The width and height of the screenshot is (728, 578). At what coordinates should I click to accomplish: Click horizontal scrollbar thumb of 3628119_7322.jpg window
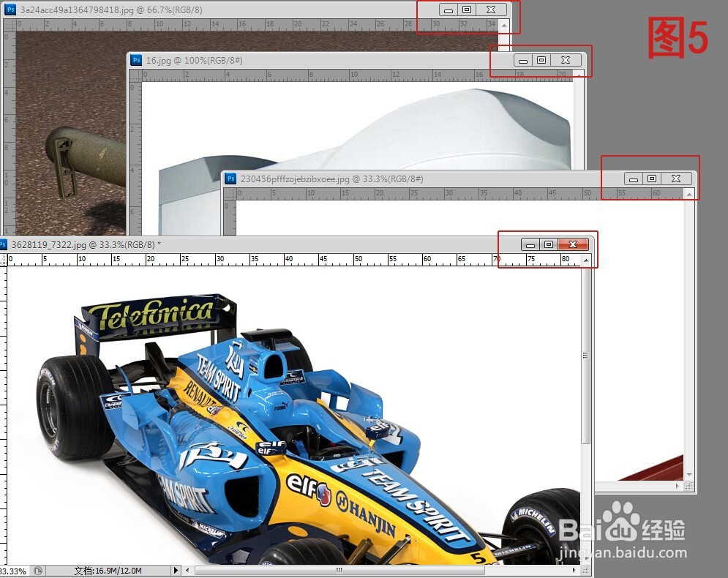tap(339, 570)
